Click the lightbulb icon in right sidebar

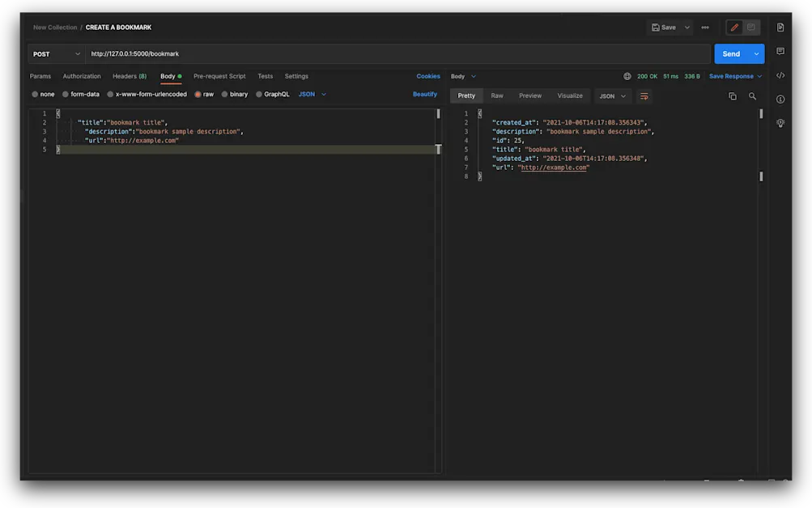[x=780, y=123]
